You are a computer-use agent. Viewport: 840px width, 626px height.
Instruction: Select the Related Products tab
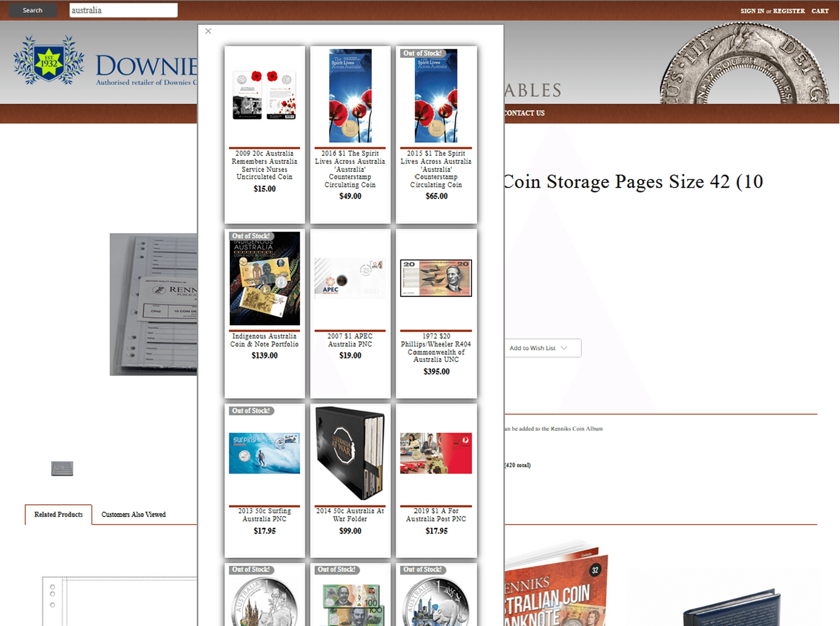pyautogui.click(x=58, y=514)
